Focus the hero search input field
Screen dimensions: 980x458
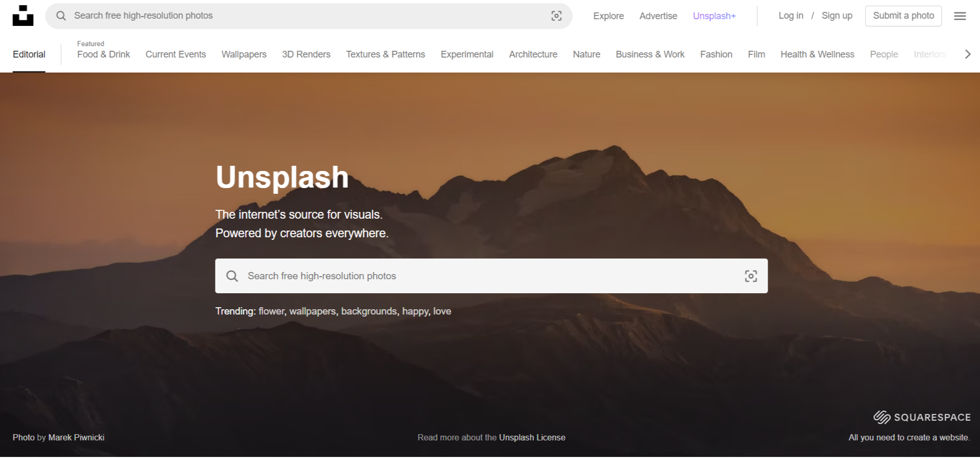tap(491, 276)
